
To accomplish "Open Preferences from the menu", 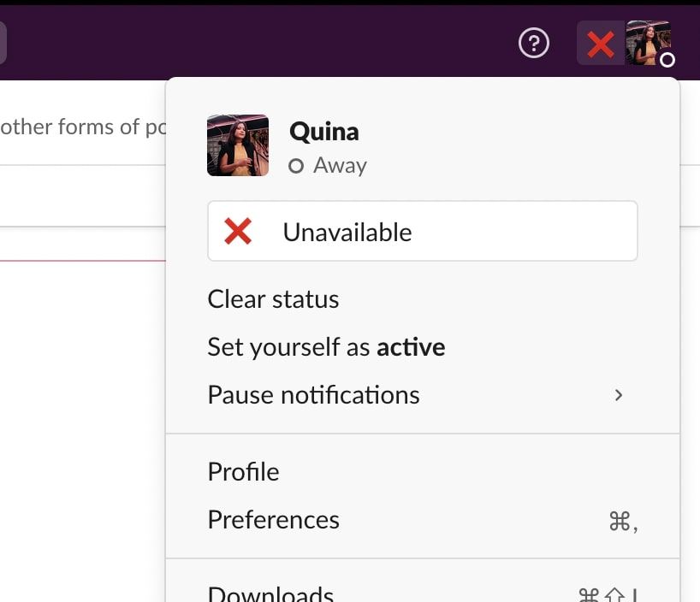I will click(x=273, y=519).
